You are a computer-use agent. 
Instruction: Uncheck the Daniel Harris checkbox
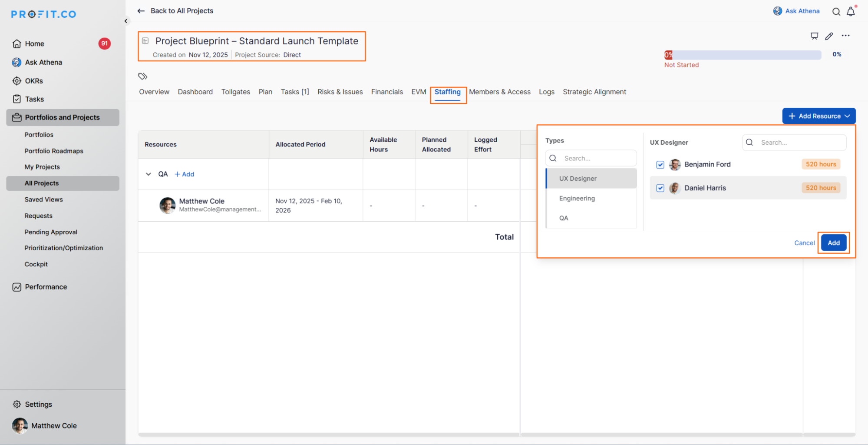click(x=660, y=188)
